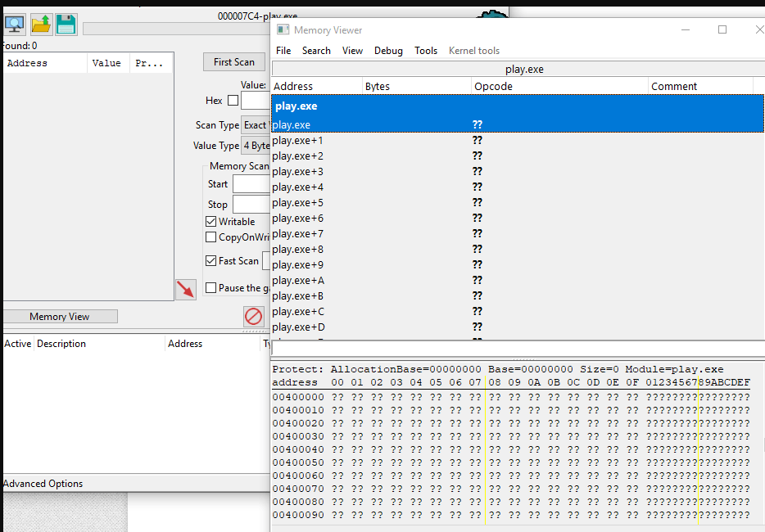765x532 pixels.
Task: Select the play.exe+1 disassembler row
Action: point(517,141)
